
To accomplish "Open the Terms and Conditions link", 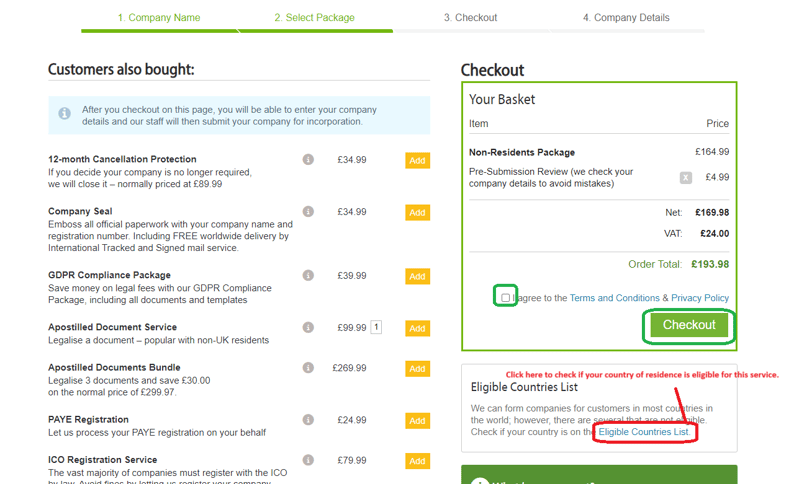I will [x=614, y=298].
